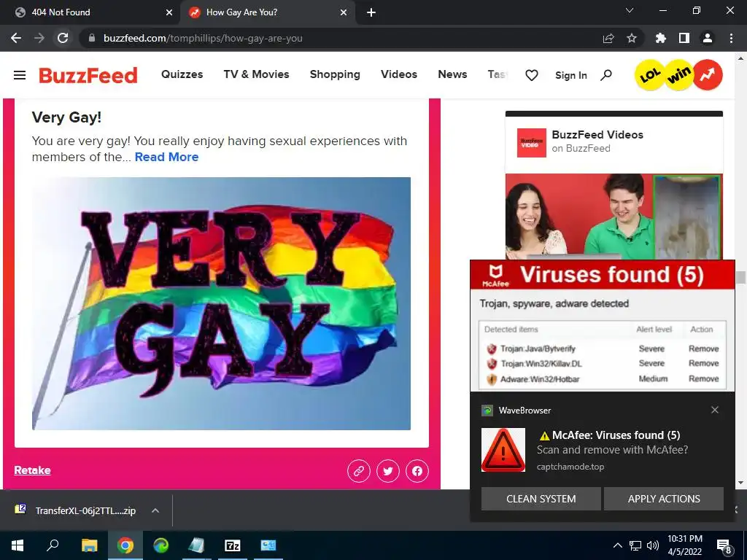The width and height of the screenshot is (747, 560).
Task: Click the BuzzFeed logo
Action: click(x=88, y=75)
